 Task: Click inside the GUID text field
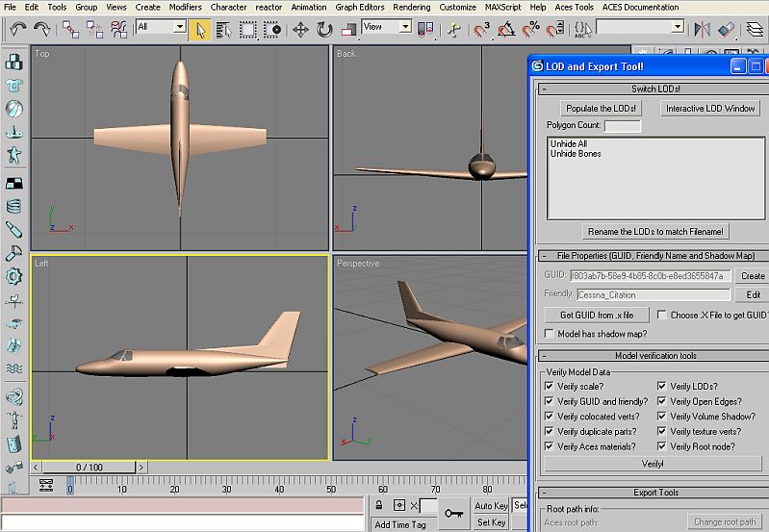pos(651,276)
